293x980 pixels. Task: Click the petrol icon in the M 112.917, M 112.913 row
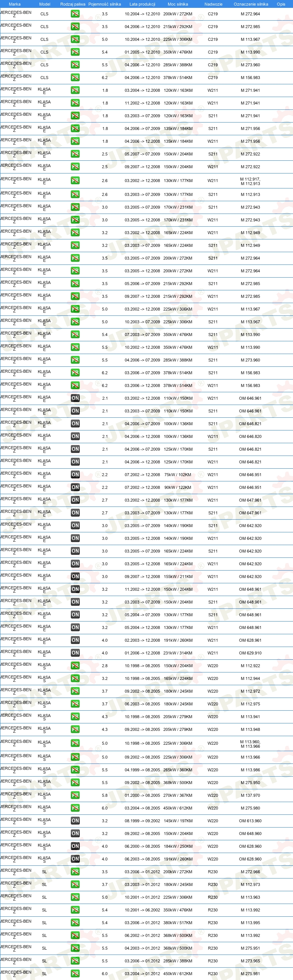[x=75, y=181]
